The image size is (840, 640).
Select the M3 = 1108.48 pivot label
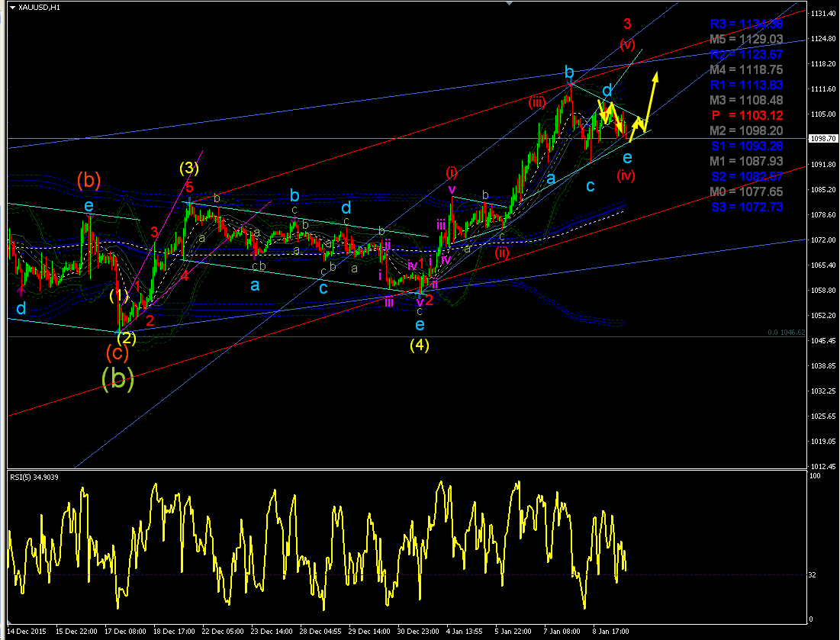[x=746, y=100]
